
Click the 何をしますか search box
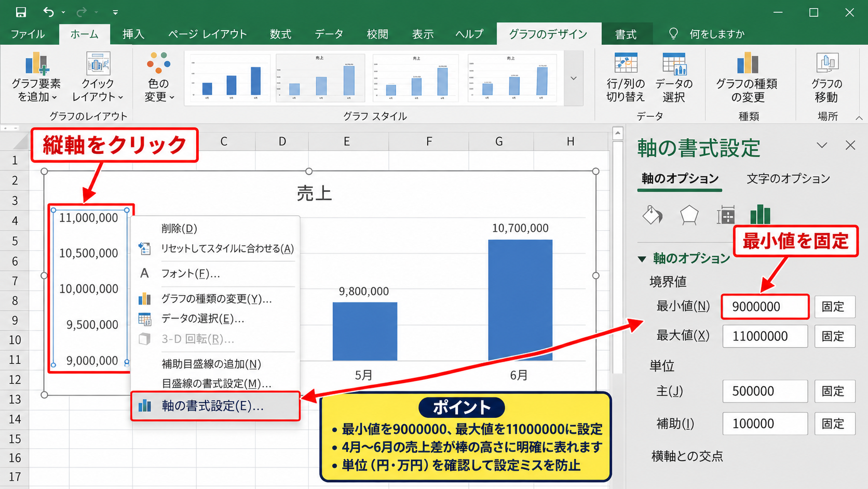tap(717, 34)
